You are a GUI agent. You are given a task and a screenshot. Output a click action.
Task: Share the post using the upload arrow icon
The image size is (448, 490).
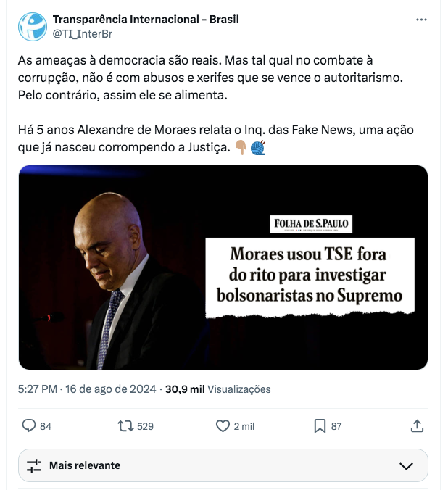[417, 426]
